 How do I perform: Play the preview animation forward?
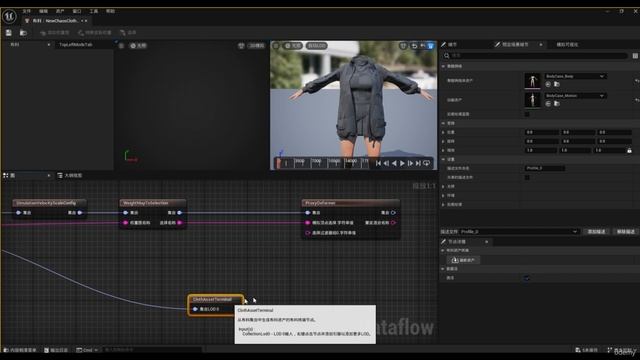402,163
